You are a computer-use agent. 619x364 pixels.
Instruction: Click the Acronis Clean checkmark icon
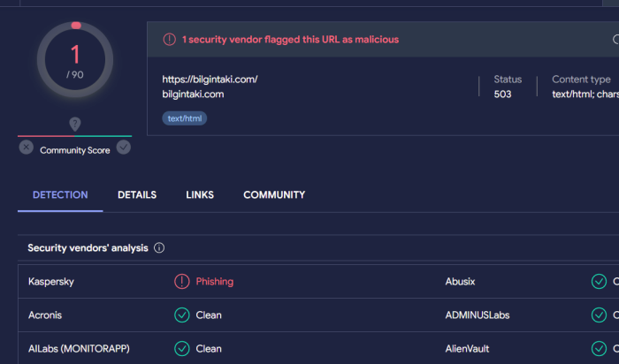pos(181,315)
